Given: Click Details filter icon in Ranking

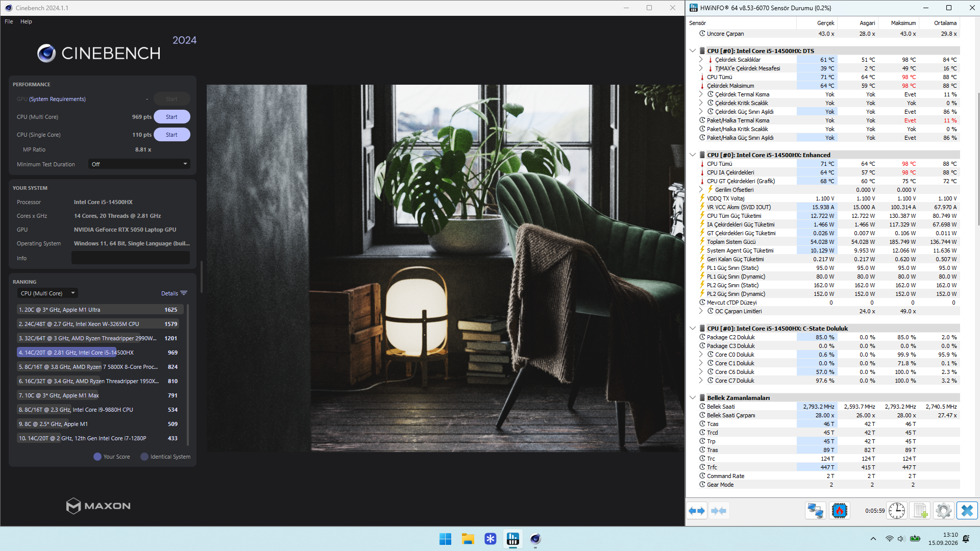Looking at the screenshot, I should [184, 293].
